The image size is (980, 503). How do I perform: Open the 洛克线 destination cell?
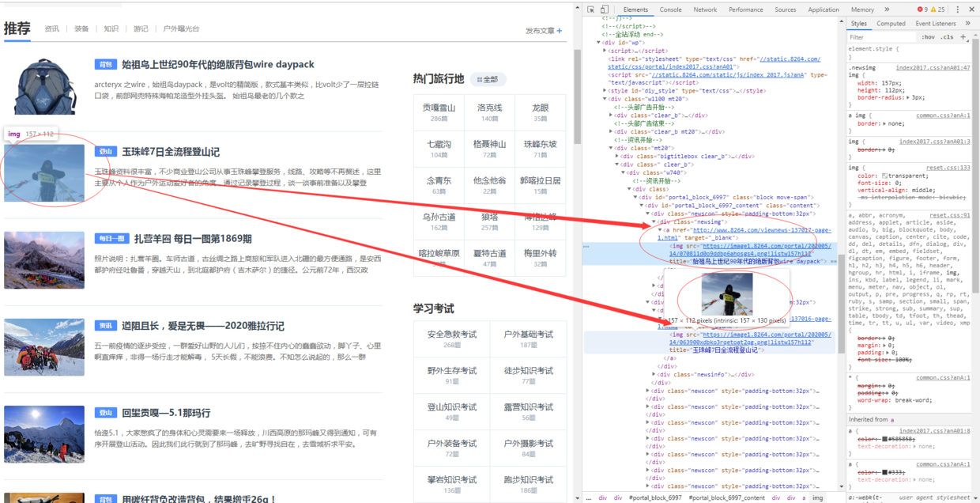point(489,112)
